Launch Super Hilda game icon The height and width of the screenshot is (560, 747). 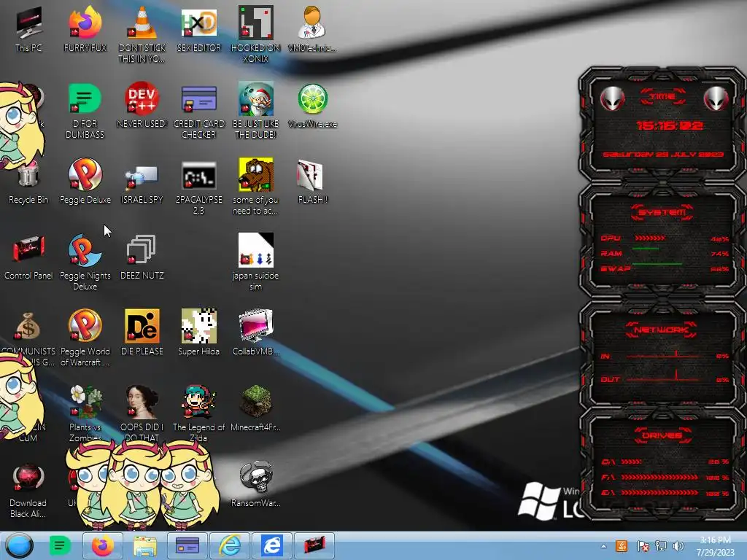198,332
